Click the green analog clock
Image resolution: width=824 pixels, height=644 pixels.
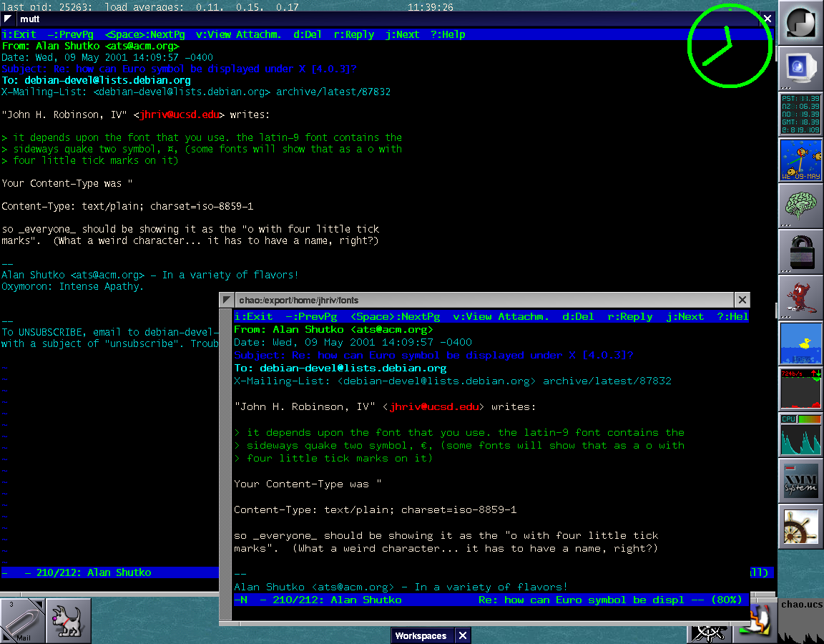pos(730,47)
